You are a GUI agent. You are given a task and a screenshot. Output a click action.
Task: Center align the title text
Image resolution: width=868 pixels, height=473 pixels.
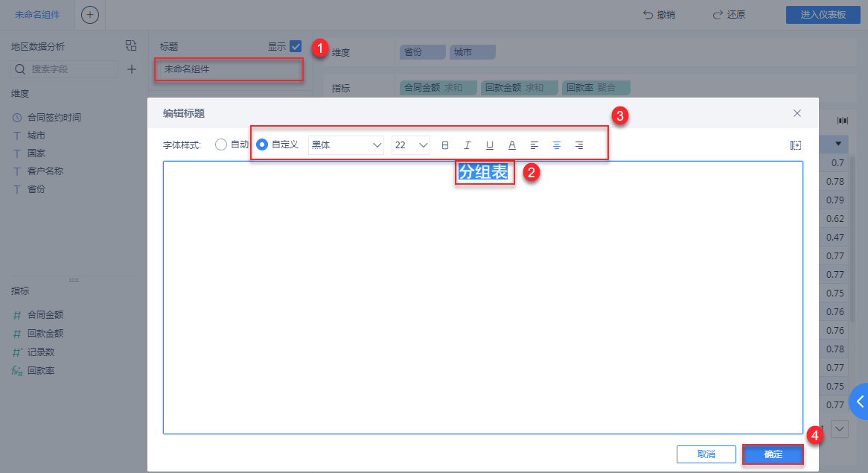(x=556, y=145)
